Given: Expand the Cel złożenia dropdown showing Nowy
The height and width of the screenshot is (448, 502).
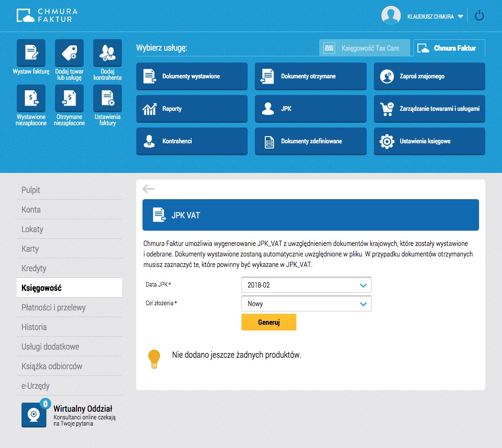Looking at the screenshot, I should [x=306, y=303].
